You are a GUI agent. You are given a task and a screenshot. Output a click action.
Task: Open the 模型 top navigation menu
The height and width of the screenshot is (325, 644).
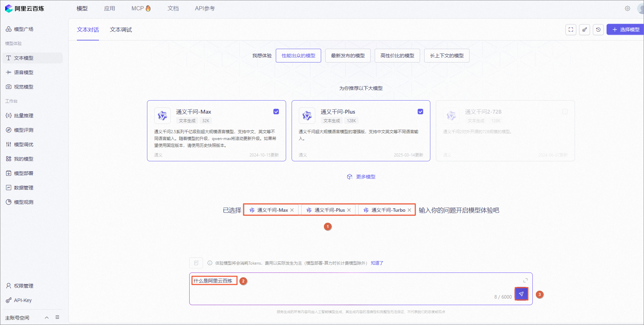coord(82,9)
